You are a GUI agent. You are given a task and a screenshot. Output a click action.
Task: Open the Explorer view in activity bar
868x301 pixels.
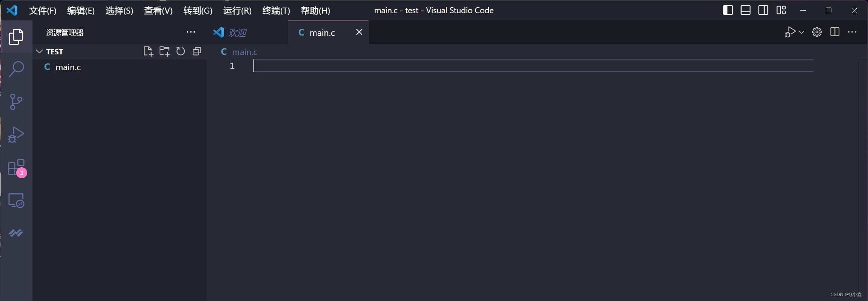pos(16,37)
